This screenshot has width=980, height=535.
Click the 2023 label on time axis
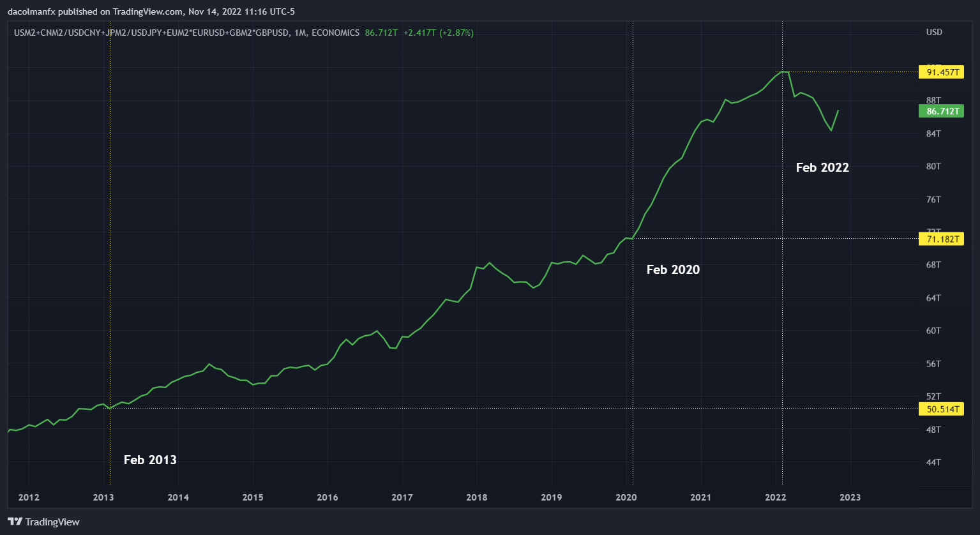pos(850,497)
